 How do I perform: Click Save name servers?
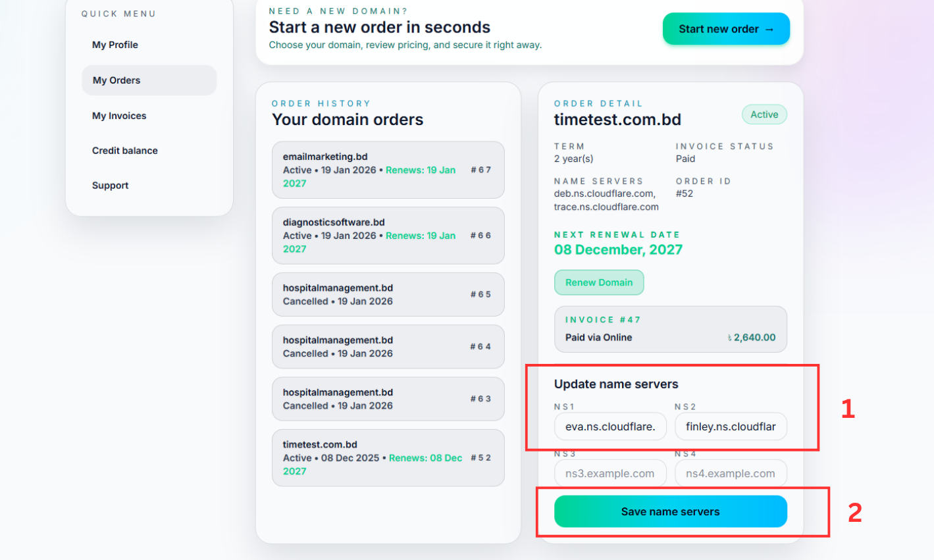coord(669,511)
